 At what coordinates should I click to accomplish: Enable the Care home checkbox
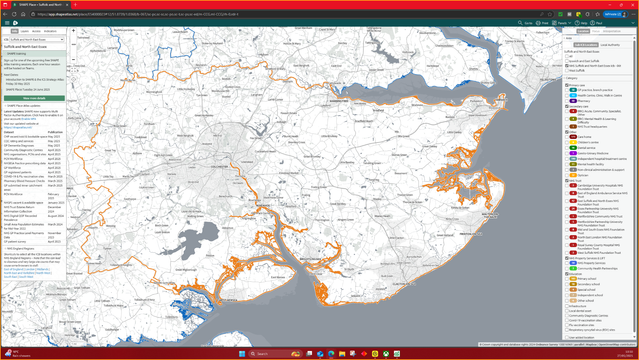(x=566, y=137)
